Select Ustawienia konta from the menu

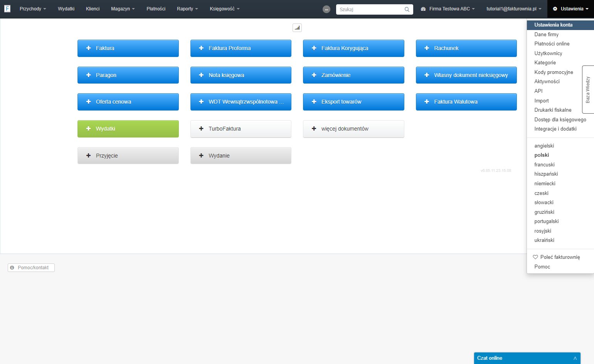(560, 25)
